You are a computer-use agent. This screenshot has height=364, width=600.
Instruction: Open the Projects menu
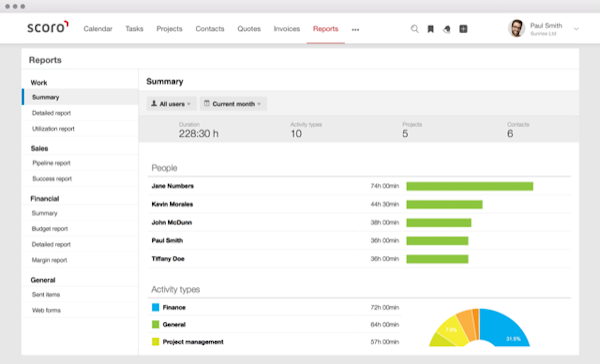pyautogui.click(x=169, y=29)
